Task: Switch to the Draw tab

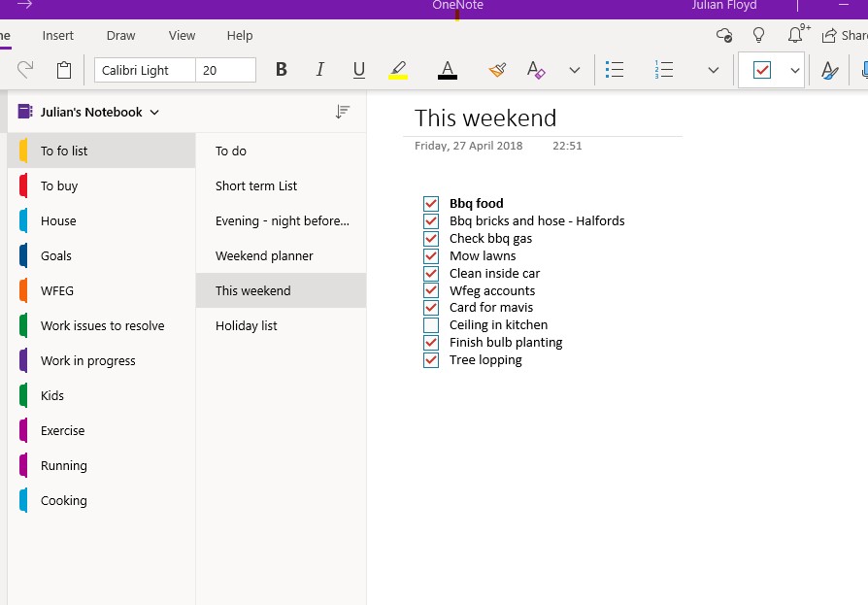Action: [x=120, y=35]
